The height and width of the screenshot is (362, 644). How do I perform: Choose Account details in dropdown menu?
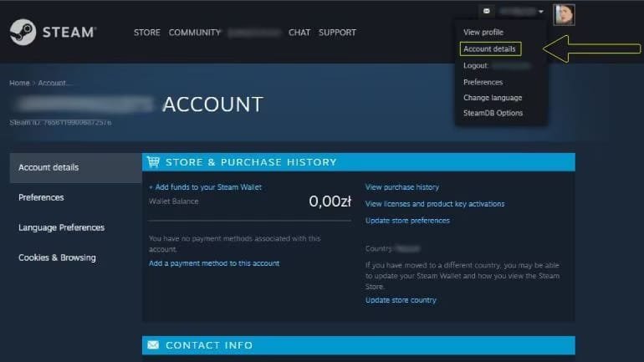click(489, 49)
